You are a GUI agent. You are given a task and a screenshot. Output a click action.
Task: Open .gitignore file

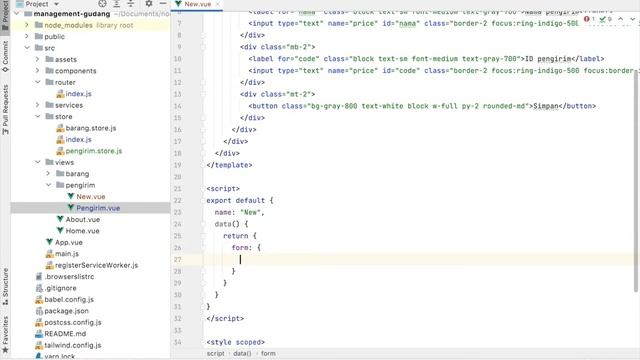61,288
